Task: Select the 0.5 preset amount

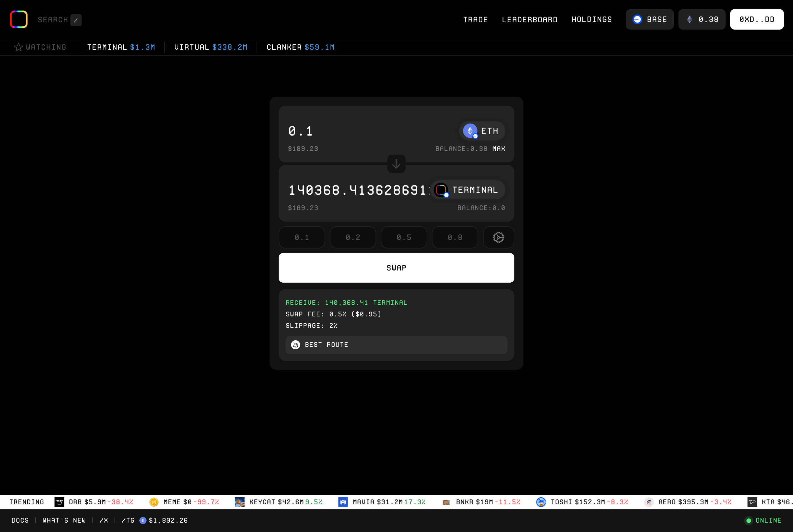Action: point(404,238)
